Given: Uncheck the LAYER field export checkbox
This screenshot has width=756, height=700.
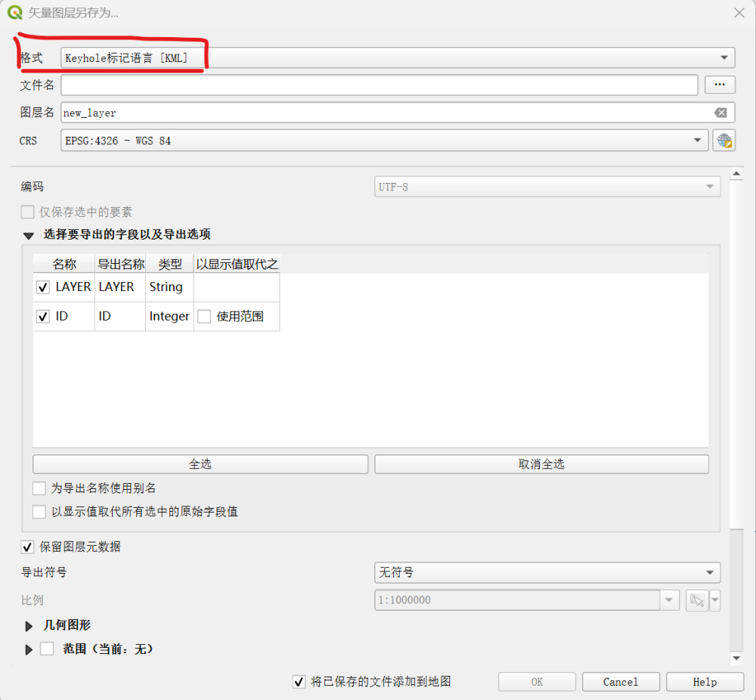Looking at the screenshot, I should (x=43, y=287).
